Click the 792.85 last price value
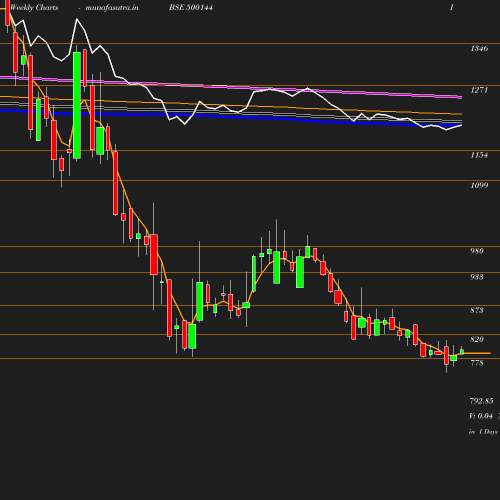Viewport: 500px width, 500px height. [481, 401]
